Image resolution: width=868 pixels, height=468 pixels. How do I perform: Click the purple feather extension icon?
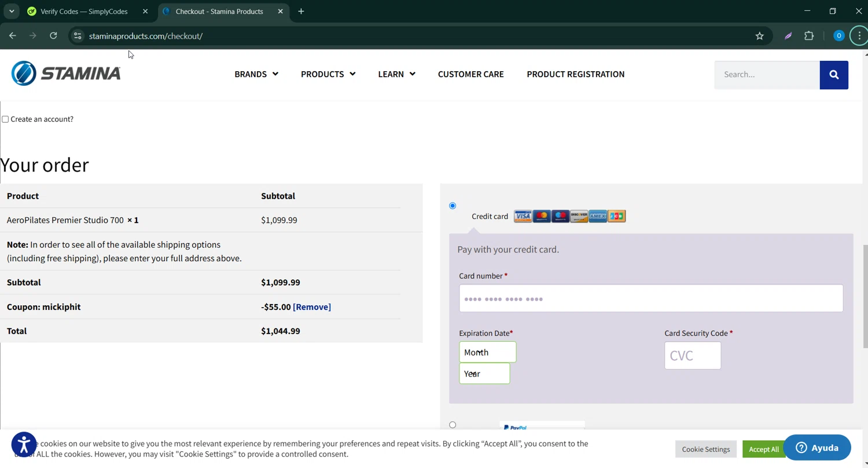pyautogui.click(x=788, y=36)
